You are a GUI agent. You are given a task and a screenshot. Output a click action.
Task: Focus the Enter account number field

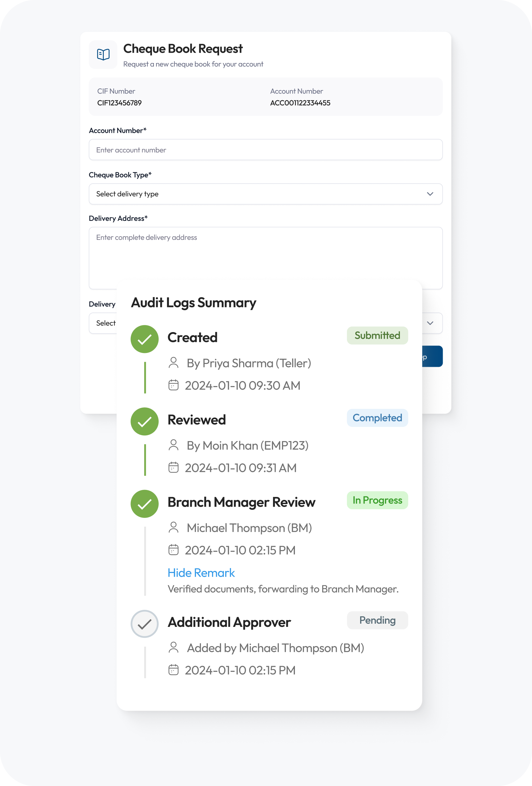point(265,150)
